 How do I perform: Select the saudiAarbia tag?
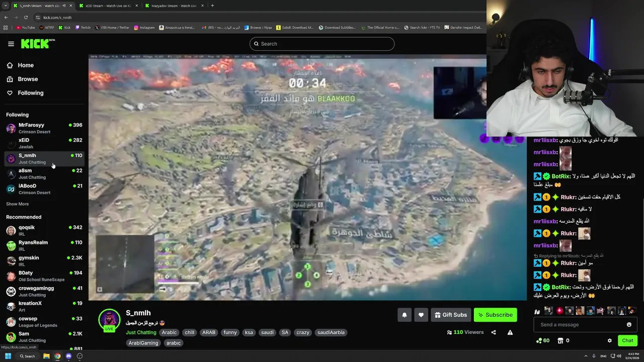click(331, 332)
